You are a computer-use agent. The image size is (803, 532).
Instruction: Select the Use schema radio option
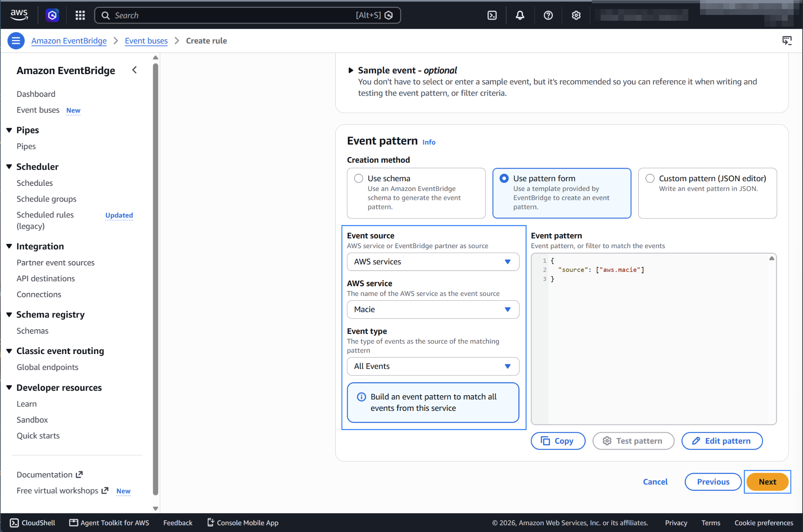[359, 178]
